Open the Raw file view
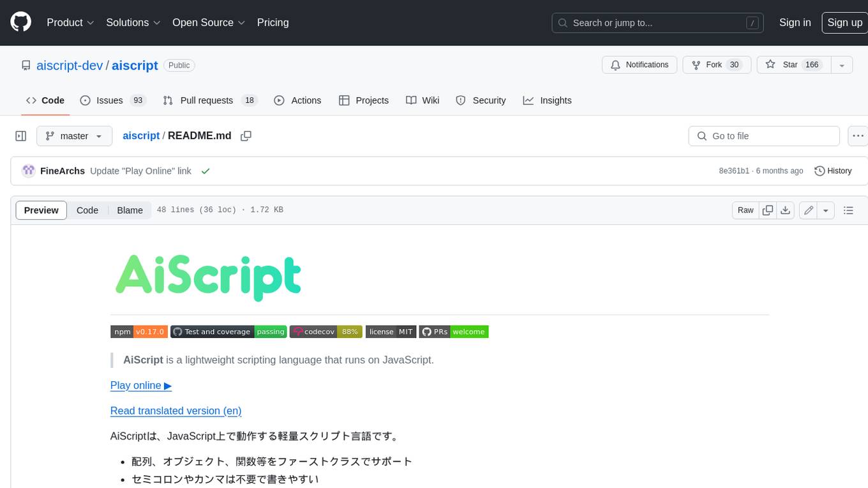This screenshot has height=488, width=868. (745, 210)
